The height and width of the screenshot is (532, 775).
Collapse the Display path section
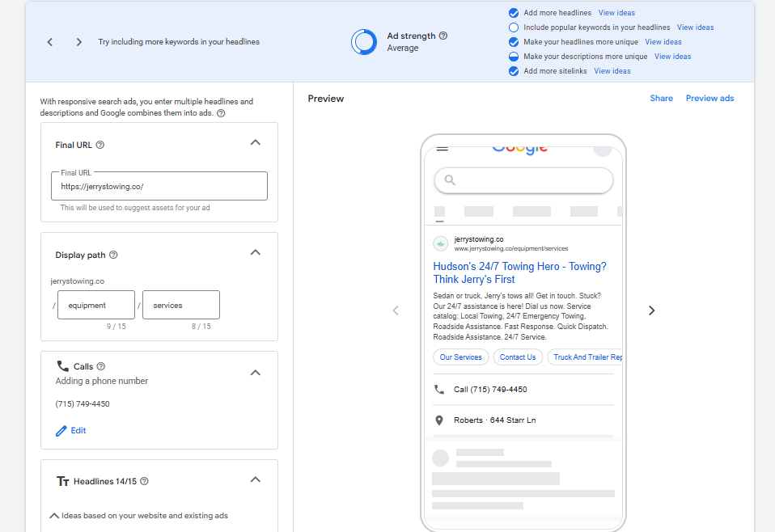click(256, 252)
